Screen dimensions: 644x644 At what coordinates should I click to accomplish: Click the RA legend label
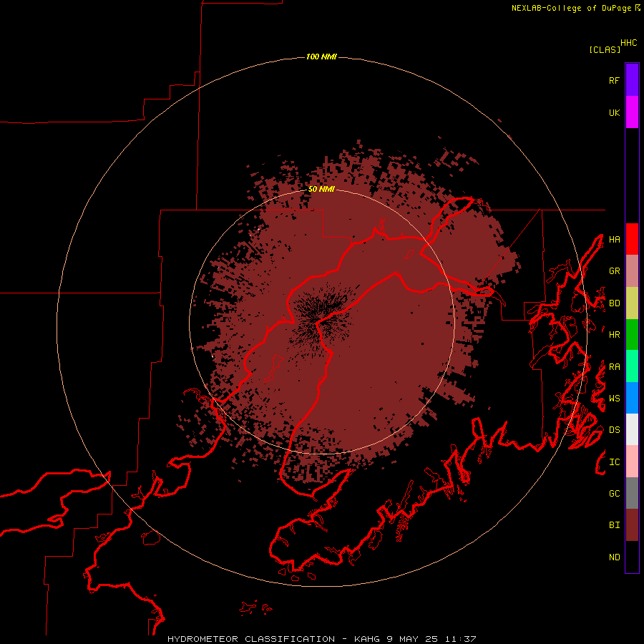[614, 367]
